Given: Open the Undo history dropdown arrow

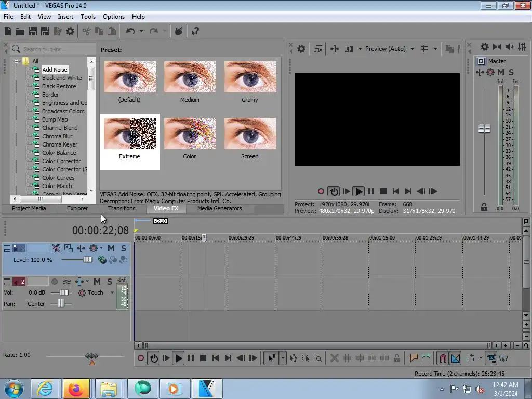Looking at the screenshot, I should tap(141, 31).
